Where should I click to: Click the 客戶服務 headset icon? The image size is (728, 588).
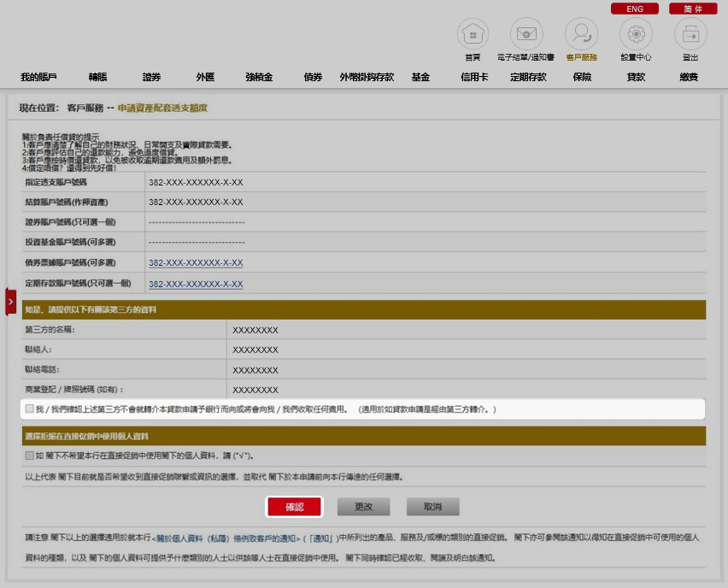click(x=581, y=34)
